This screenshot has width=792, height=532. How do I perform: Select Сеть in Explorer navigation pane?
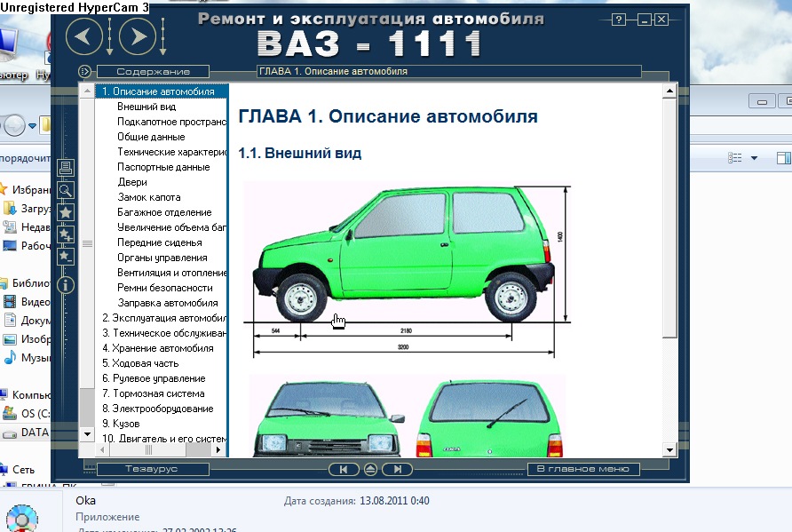click(x=23, y=470)
